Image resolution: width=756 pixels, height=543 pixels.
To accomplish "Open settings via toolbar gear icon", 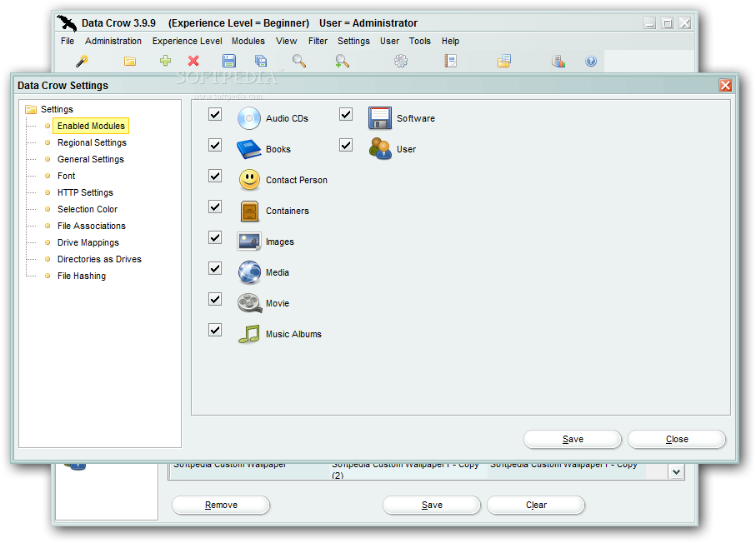I will 401,61.
